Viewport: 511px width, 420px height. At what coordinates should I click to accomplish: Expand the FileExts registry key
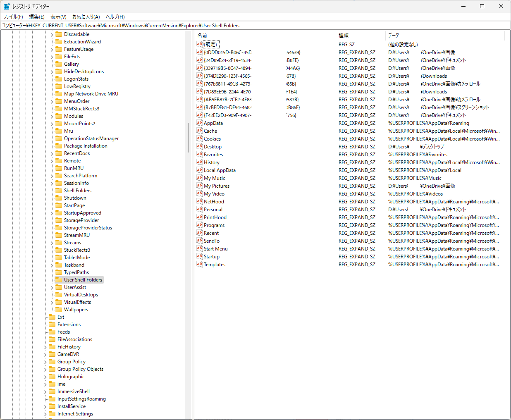point(52,57)
